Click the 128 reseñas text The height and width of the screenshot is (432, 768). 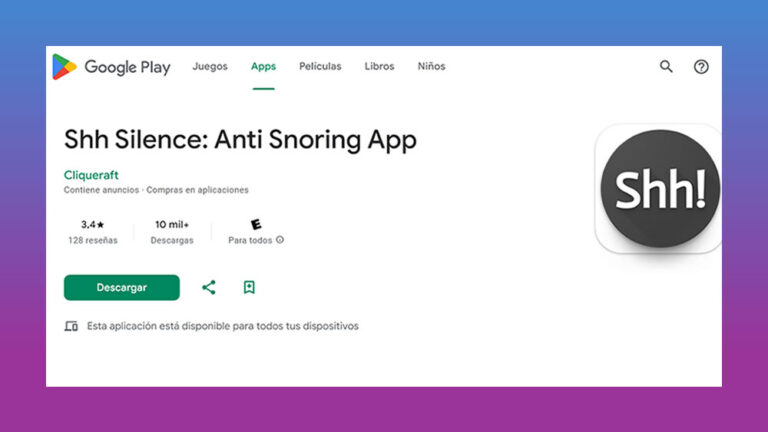(93, 240)
